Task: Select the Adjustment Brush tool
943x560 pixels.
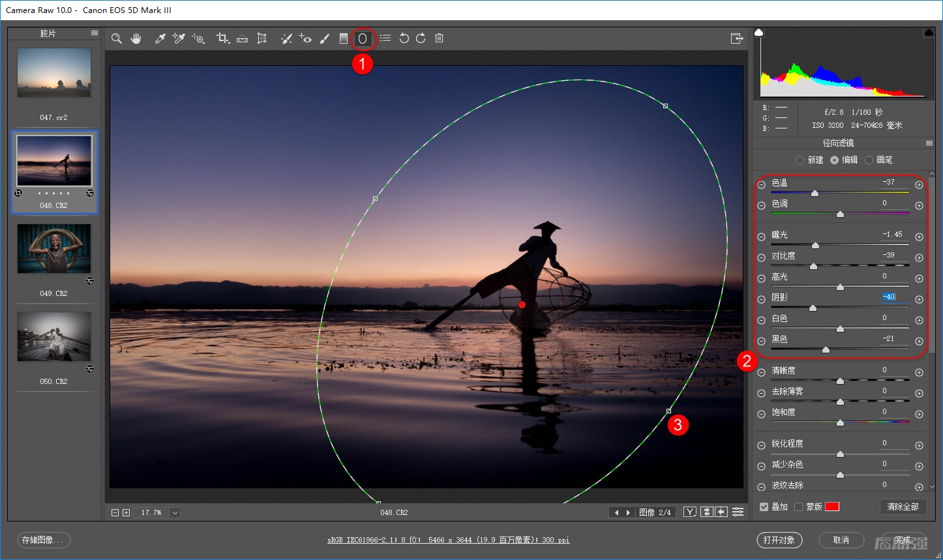Action: coord(325,38)
